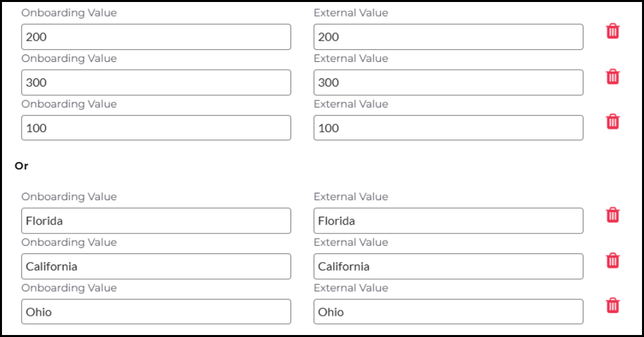Delete the 200 value mapping row
The image size is (644, 337).
pyautogui.click(x=613, y=31)
